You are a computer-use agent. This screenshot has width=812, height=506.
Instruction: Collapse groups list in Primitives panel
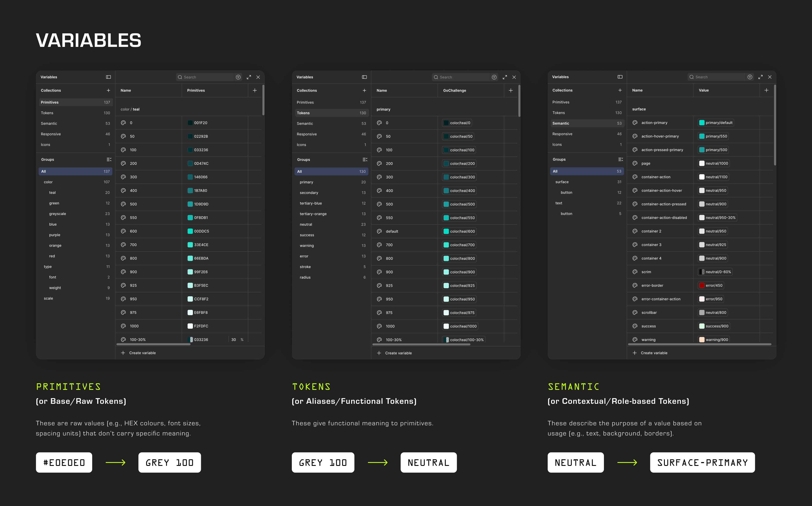(x=109, y=160)
